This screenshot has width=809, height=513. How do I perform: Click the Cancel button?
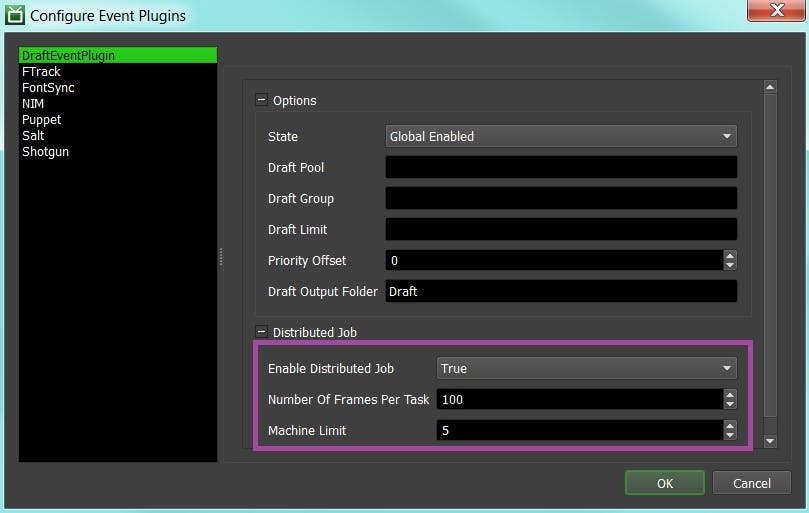752,483
